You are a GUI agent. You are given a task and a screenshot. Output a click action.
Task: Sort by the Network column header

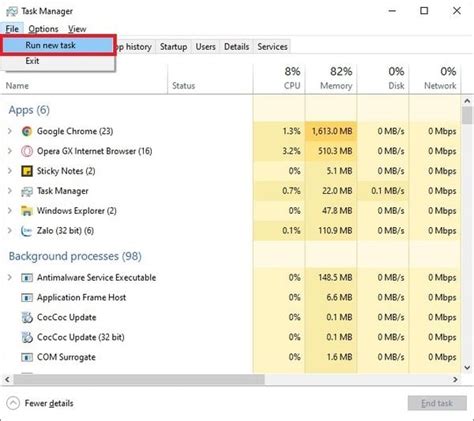click(435, 79)
